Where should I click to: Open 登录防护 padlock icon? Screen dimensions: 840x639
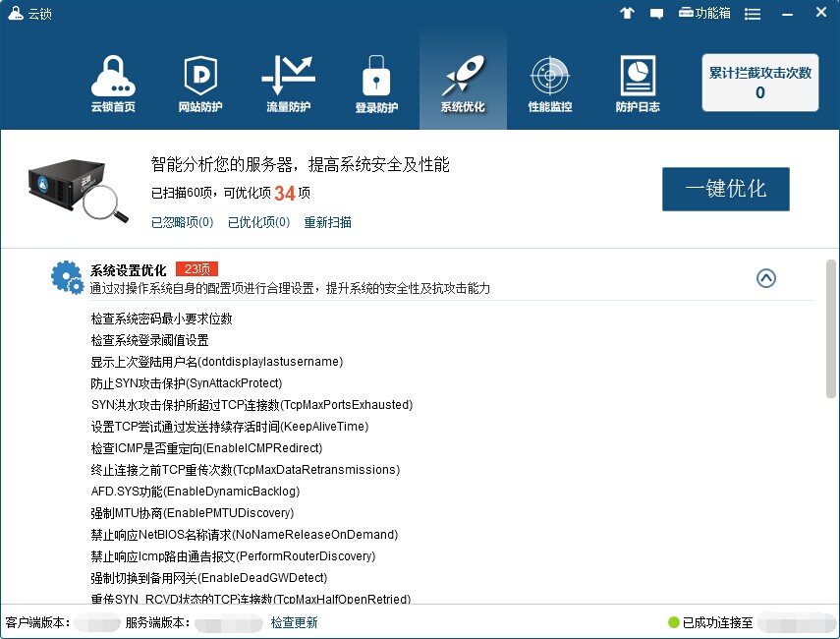click(x=376, y=85)
